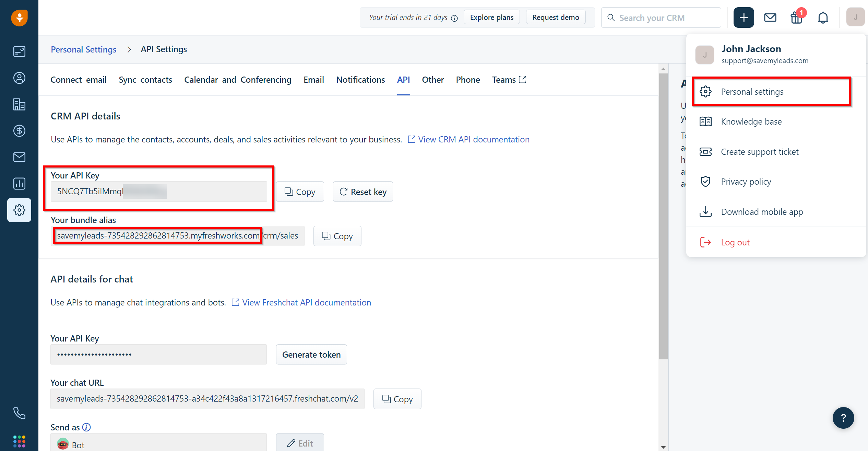This screenshot has height=451, width=868.
Task: Click the Send as info icon
Action: [x=86, y=427]
